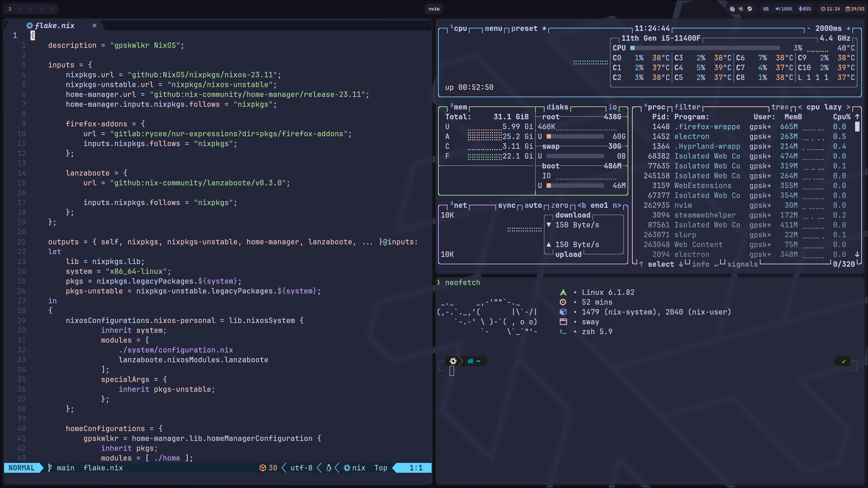Toggle tree view in the proc panel
The height and width of the screenshot is (488, 868).
click(780, 107)
